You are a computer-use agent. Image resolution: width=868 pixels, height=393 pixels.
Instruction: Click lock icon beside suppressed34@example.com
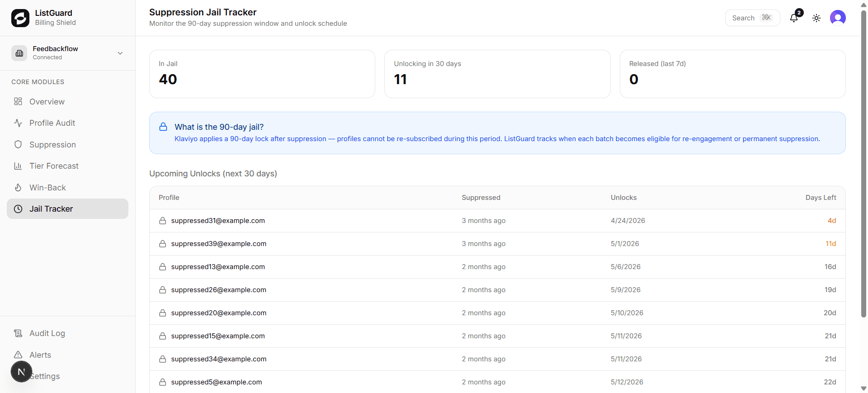click(162, 359)
